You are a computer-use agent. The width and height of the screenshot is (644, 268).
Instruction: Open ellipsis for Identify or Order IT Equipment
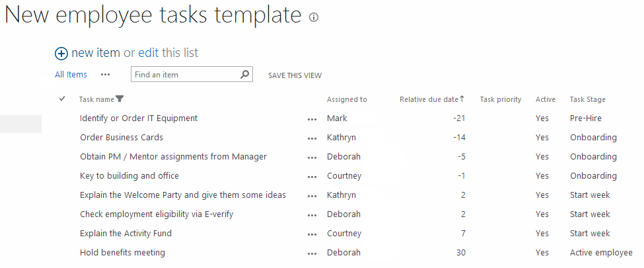[312, 119]
